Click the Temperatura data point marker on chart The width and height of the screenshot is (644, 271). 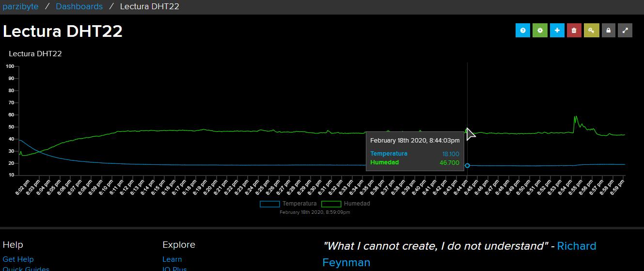467,166
